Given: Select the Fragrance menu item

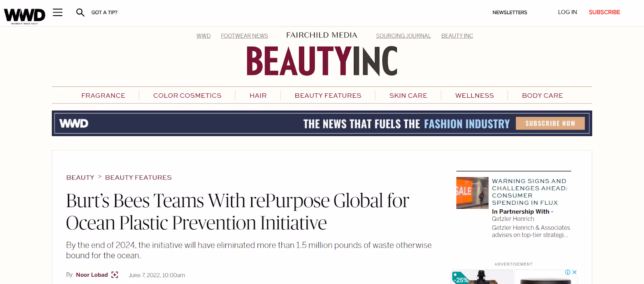Looking at the screenshot, I should [x=103, y=95].
